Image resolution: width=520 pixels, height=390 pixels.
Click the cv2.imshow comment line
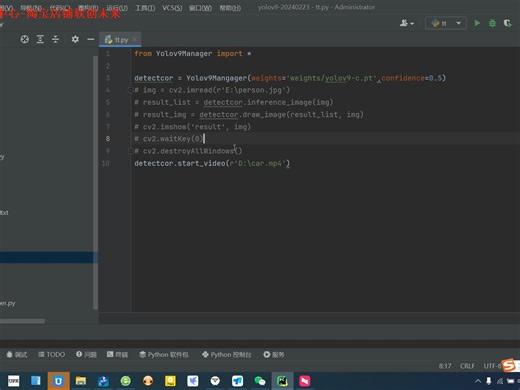192,127
